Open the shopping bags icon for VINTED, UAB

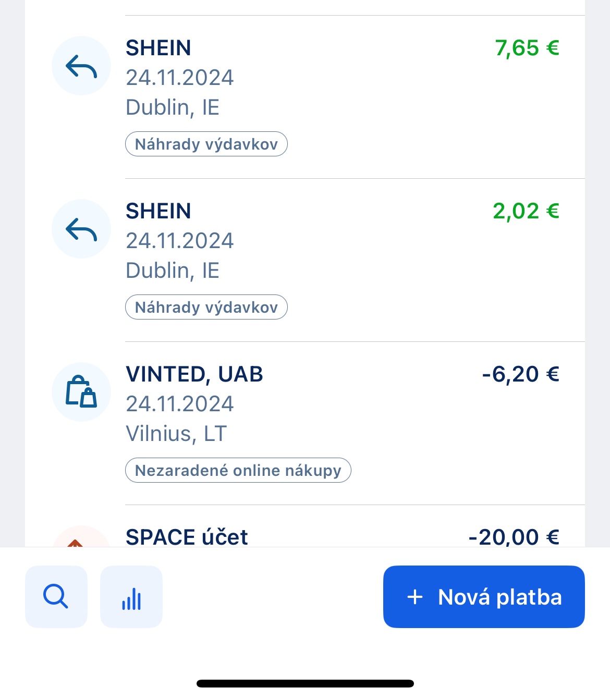click(81, 392)
